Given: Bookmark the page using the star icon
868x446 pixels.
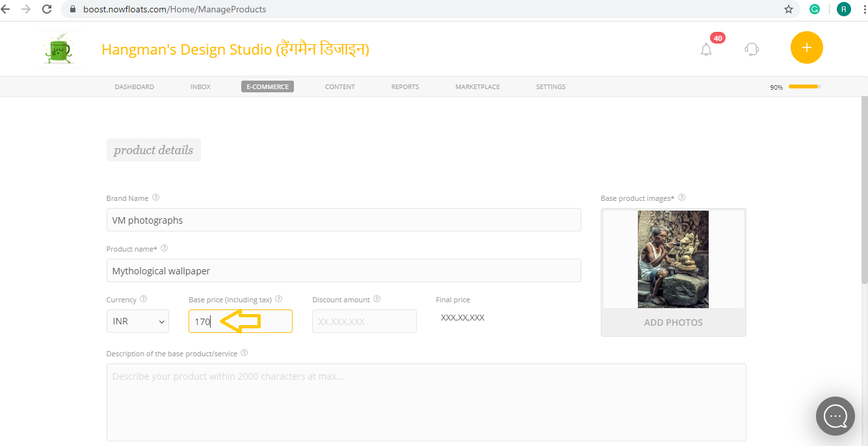Looking at the screenshot, I should 789,9.
